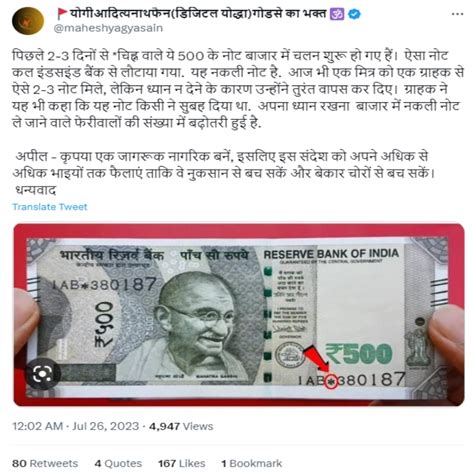Click the red circled star on banknote
The image size is (474, 474).
pos(331,382)
